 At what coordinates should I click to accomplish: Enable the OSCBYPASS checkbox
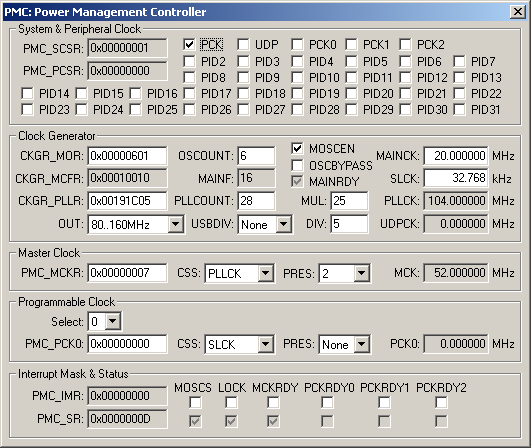point(297,165)
